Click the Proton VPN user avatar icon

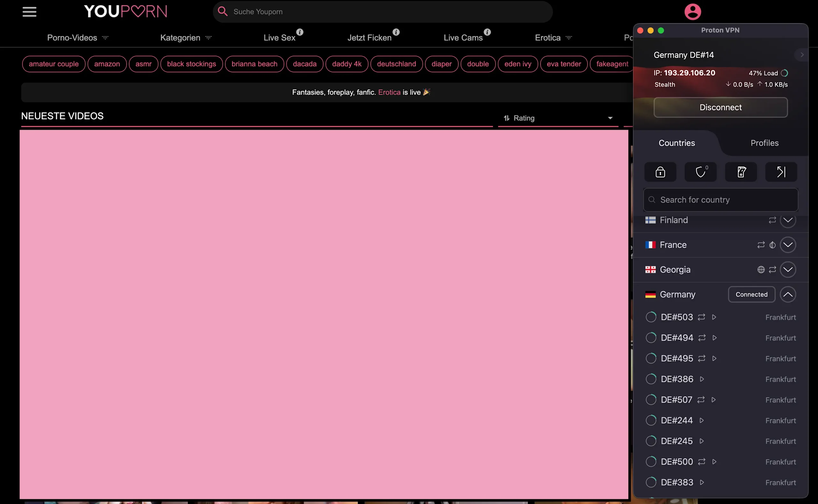point(692,11)
